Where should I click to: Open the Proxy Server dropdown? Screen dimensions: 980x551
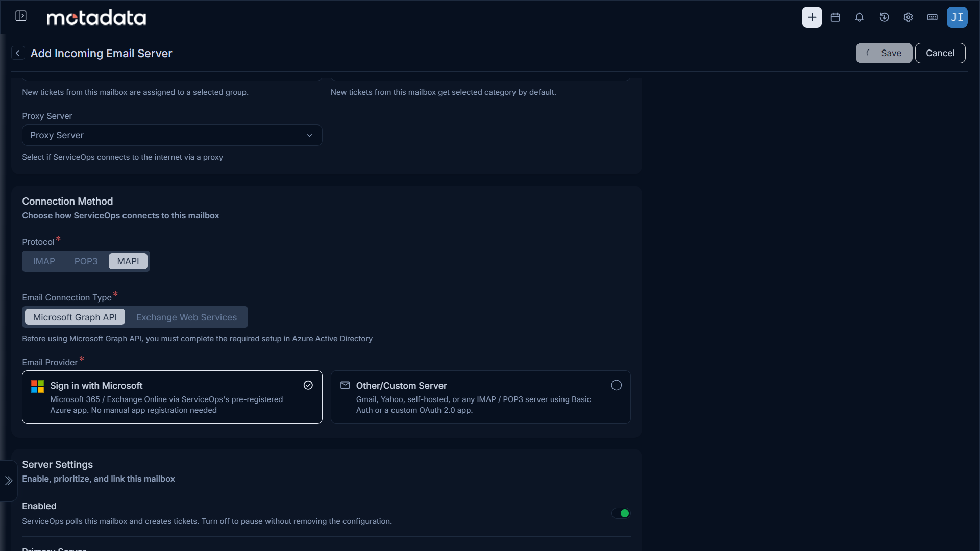(x=172, y=135)
